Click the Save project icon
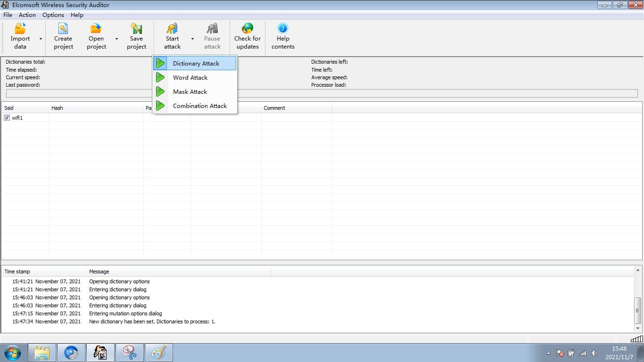Viewport: 644px width, 362px height. [x=136, y=29]
